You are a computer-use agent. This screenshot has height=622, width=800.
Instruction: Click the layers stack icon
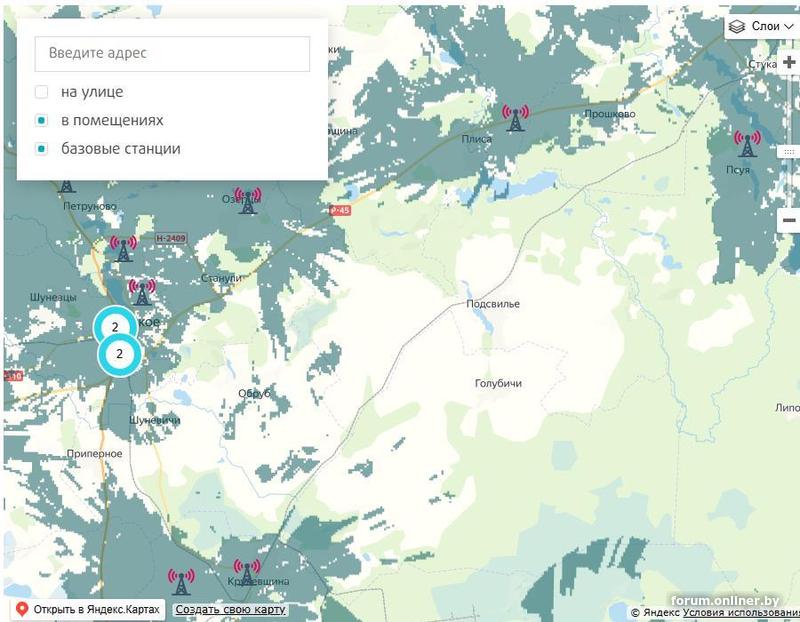click(737, 27)
